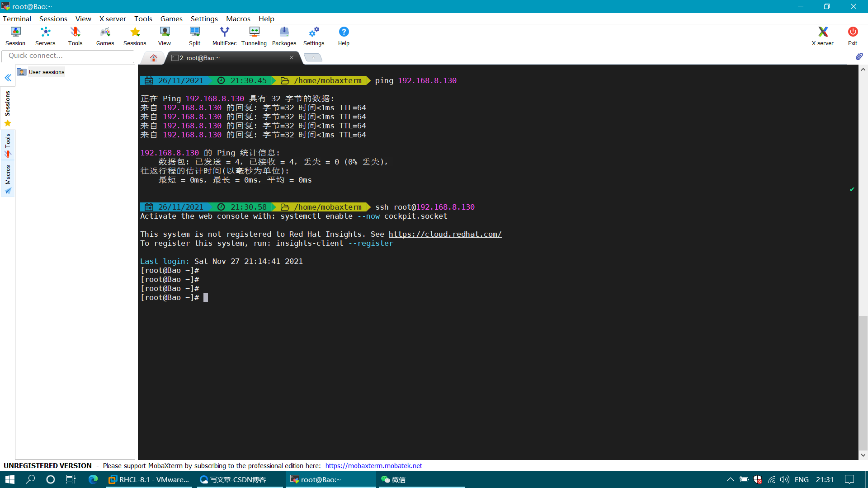Open the Tunneling toolbar icon
Screen dimensions: 868x488
click(x=254, y=36)
